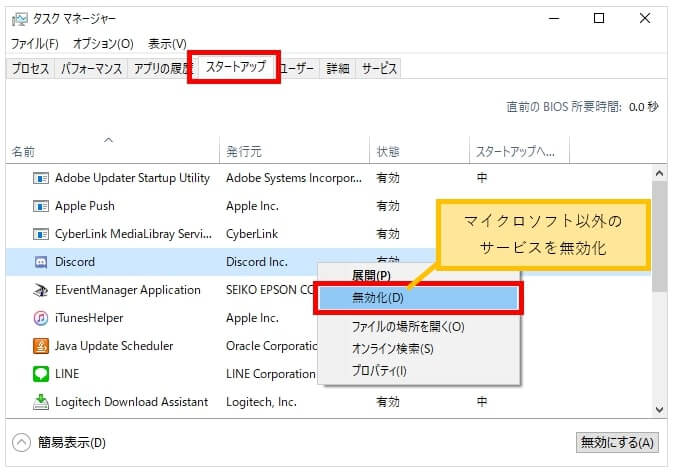Click the iTunesHelper music icon

coord(41,318)
